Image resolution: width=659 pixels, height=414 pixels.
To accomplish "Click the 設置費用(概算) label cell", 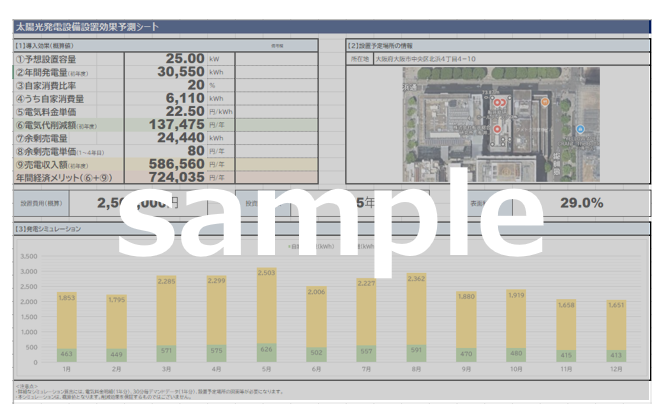I will click(42, 203).
